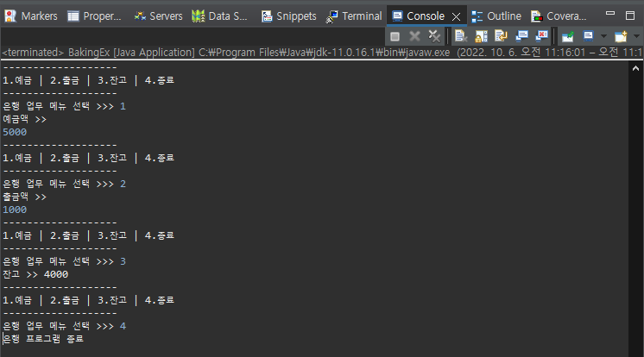Click the menu selection line ending in 1
Screen dimensions: 644x357
tap(65, 106)
